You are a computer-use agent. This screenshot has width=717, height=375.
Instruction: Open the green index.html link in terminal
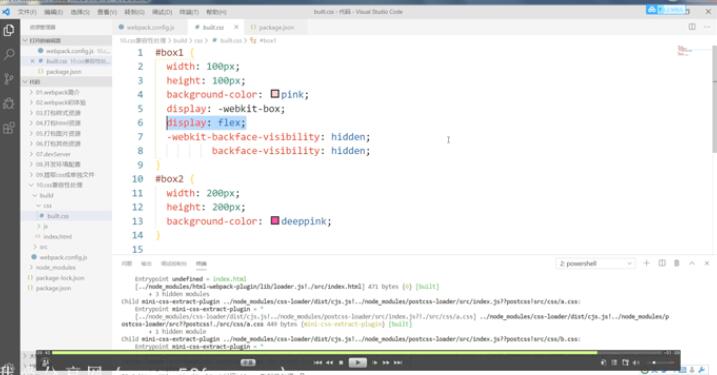(230, 279)
